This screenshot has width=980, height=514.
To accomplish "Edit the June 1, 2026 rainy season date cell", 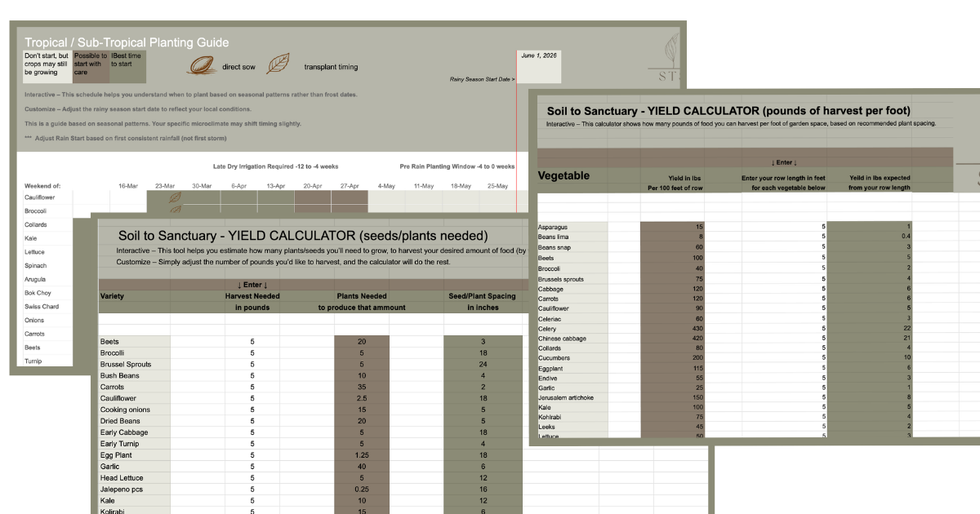I will click(x=539, y=67).
